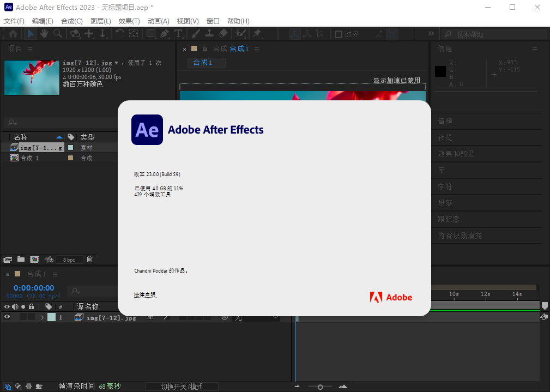Select the Zoom magnifier tool
The width and height of the screenshot is (550, 392).
(x=58, y=34)
